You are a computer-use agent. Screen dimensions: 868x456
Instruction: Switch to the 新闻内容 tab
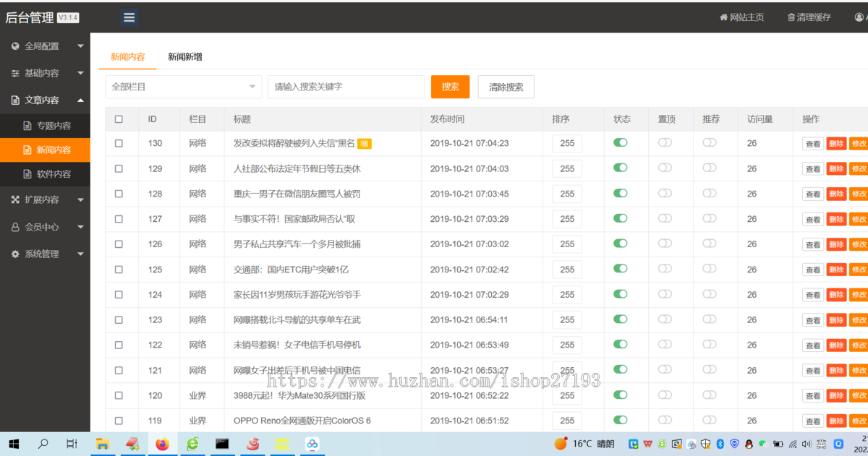(127, 56)
